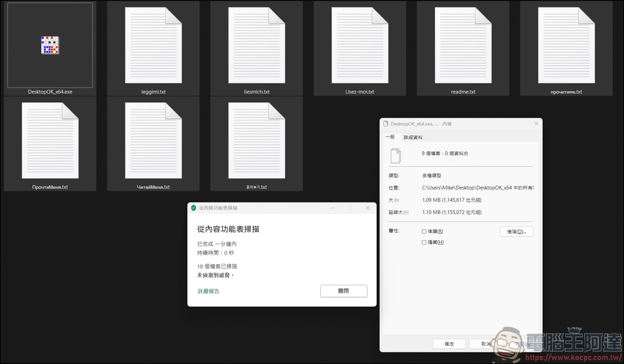Select the leggimi.txt file icon
The height and width of the screenshot is (364, 624).
(154, 45)
